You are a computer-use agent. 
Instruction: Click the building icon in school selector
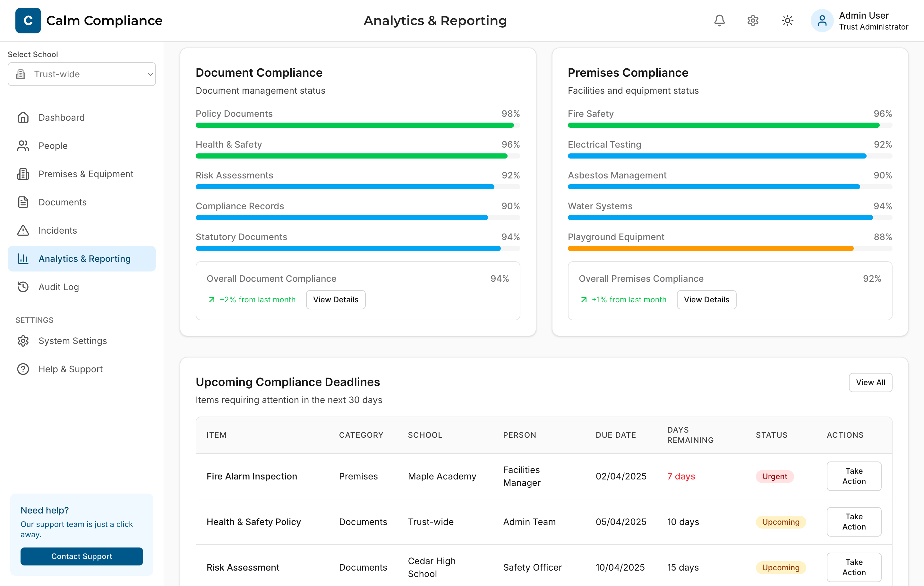point(21,74)
